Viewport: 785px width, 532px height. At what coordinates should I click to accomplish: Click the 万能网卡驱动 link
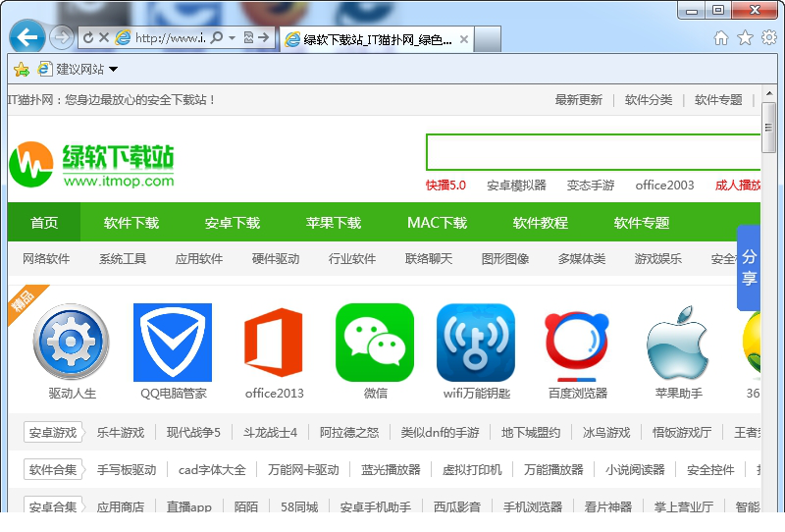(x=303, y=469)
